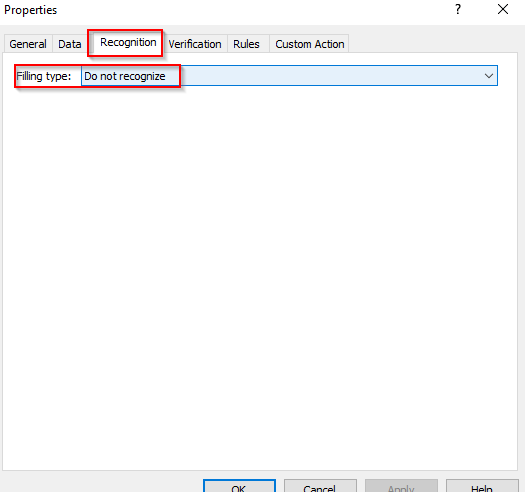Viewport: 525px width, 492px height.
Task: Go to the Verification tab
Action: point(195,44)
